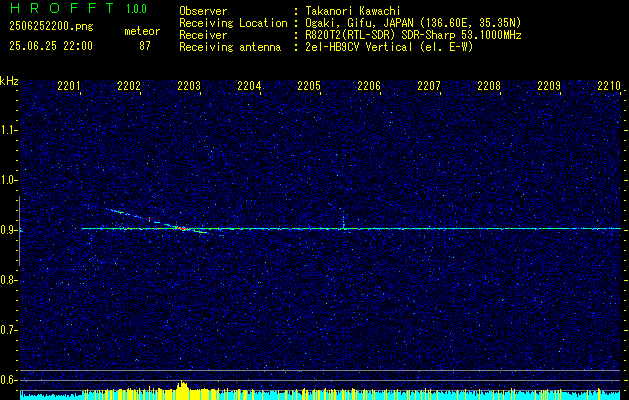Click the 2201 time marker

click(x=69, y=86)
